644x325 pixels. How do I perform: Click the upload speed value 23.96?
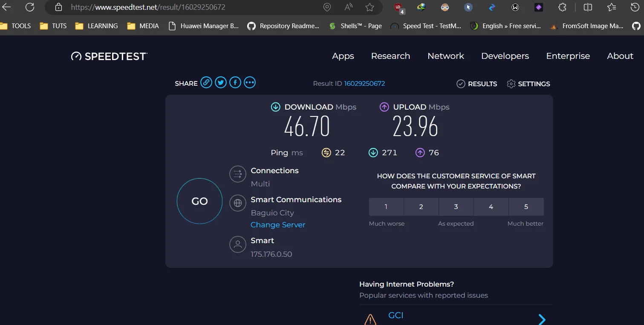pos(415,127)
